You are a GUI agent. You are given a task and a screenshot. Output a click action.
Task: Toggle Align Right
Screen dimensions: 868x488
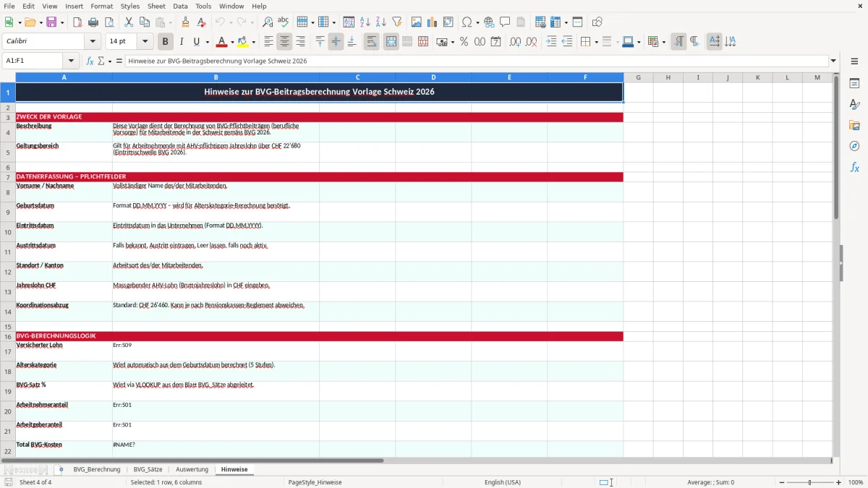(x=300, y=42)
